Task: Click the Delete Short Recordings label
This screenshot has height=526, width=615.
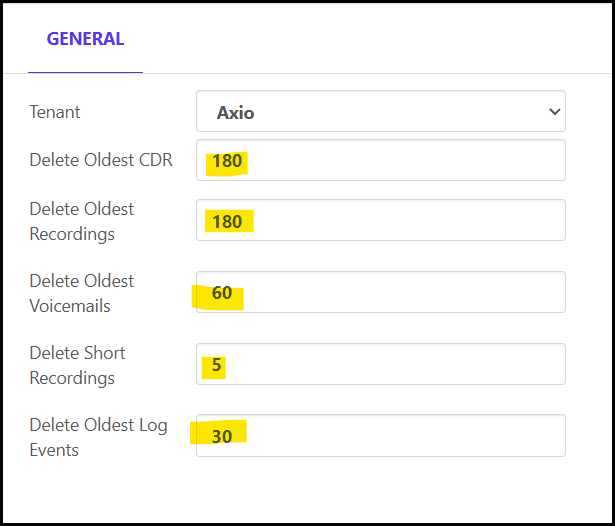Action: [78, 365]
